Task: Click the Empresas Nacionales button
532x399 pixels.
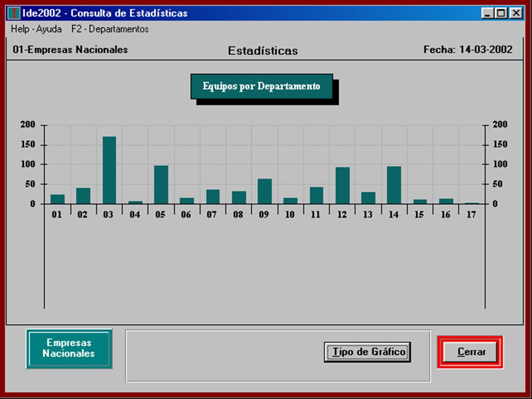Action: pos(69,349)
